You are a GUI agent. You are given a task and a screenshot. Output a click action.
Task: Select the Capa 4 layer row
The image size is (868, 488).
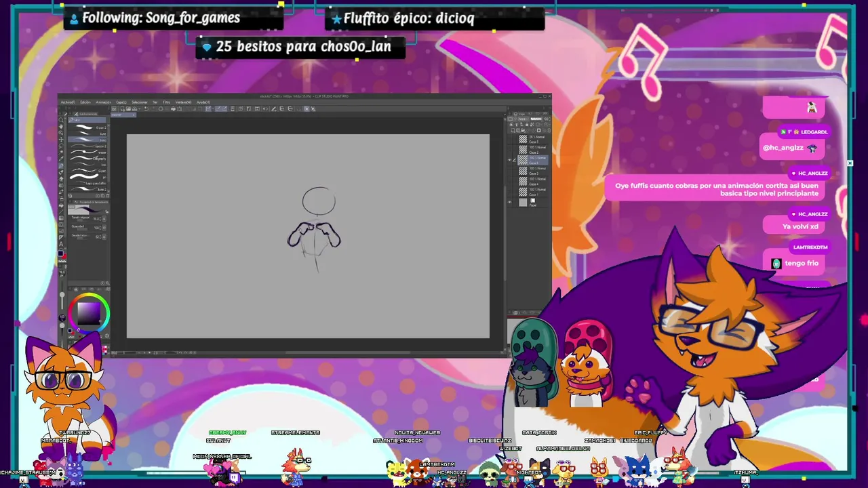(533, 181)
